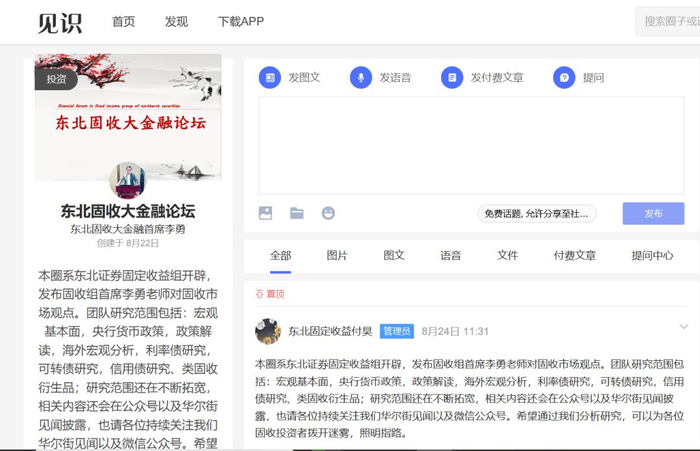Switch to the 语音 tab
This screenshot has width=700, height=451.
(450, 255)
